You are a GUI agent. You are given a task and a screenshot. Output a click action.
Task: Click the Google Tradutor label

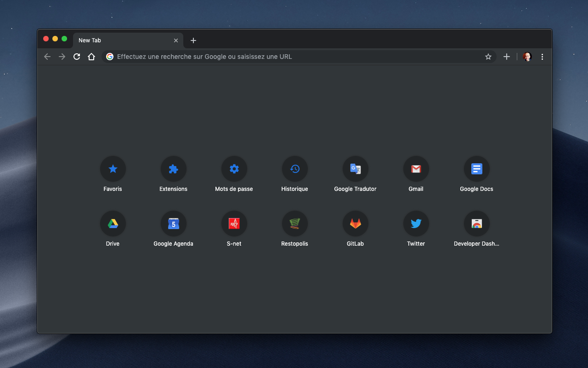355,189
